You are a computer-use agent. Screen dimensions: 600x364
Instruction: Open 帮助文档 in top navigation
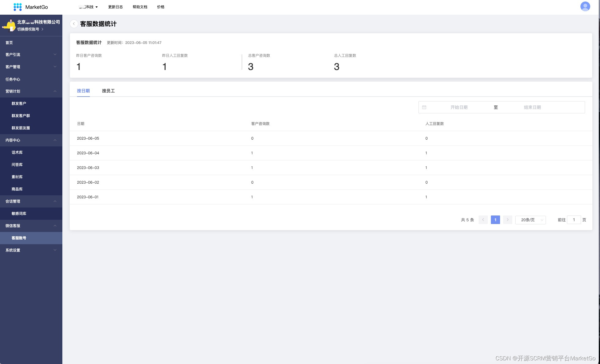pyautogui.click(x=140, y=7)
